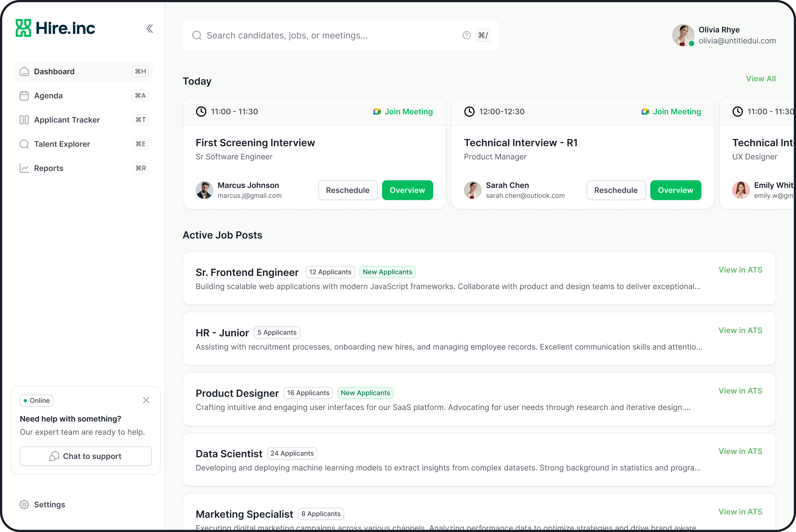Screen dimensions: 796x532
Task: Go to the Agenda page
Action: click(x=48, y=96)
